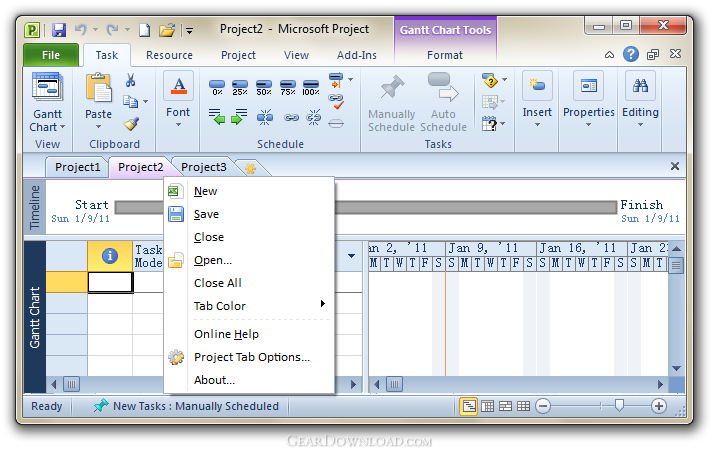
Task: Click the Redo arrow icon
Action: 112,30
